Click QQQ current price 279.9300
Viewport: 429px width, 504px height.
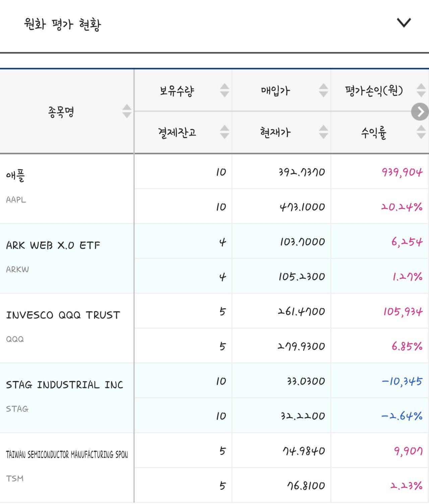click(301, 346)
